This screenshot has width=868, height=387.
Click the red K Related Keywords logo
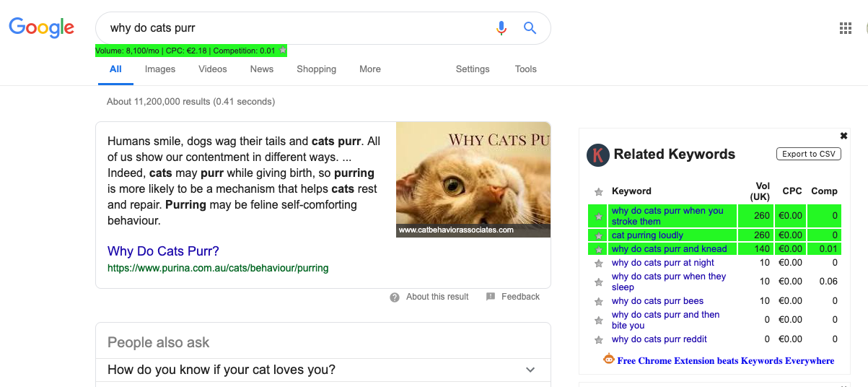pyautogui.click(x=597, y=155)
